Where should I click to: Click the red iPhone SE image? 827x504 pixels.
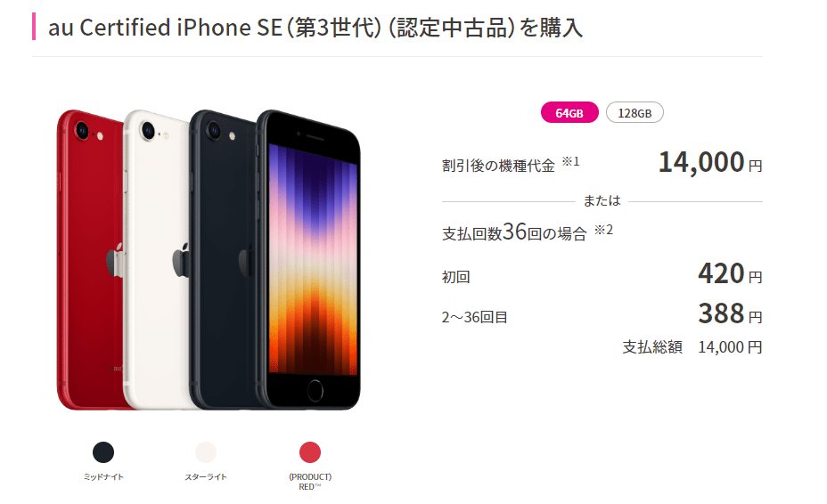coord(90,259)
